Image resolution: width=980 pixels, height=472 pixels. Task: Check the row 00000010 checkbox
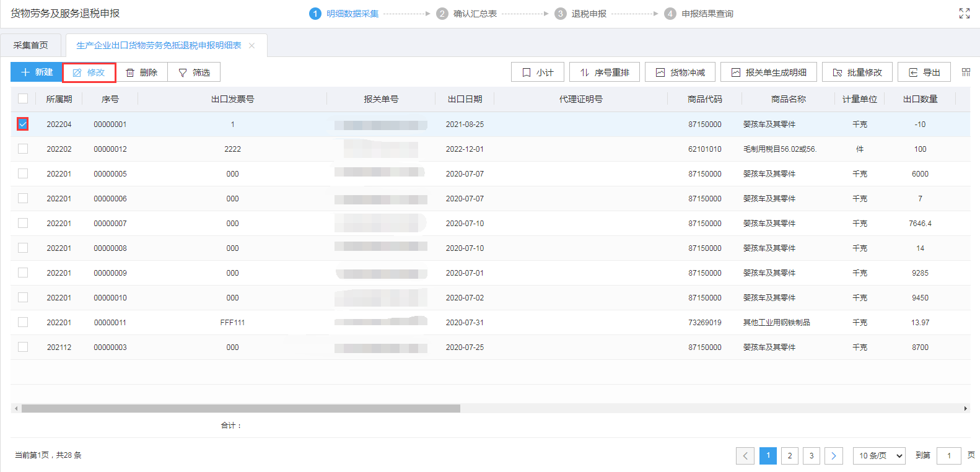[x=23, y=297]
